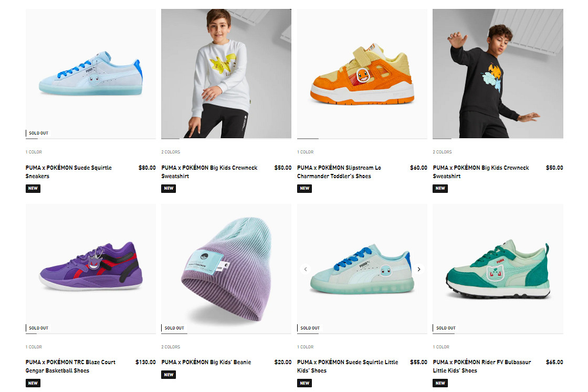Open the green Bulbasaur Rider FV shoe image
The image size is (588, 392).
tap(497, 268)
